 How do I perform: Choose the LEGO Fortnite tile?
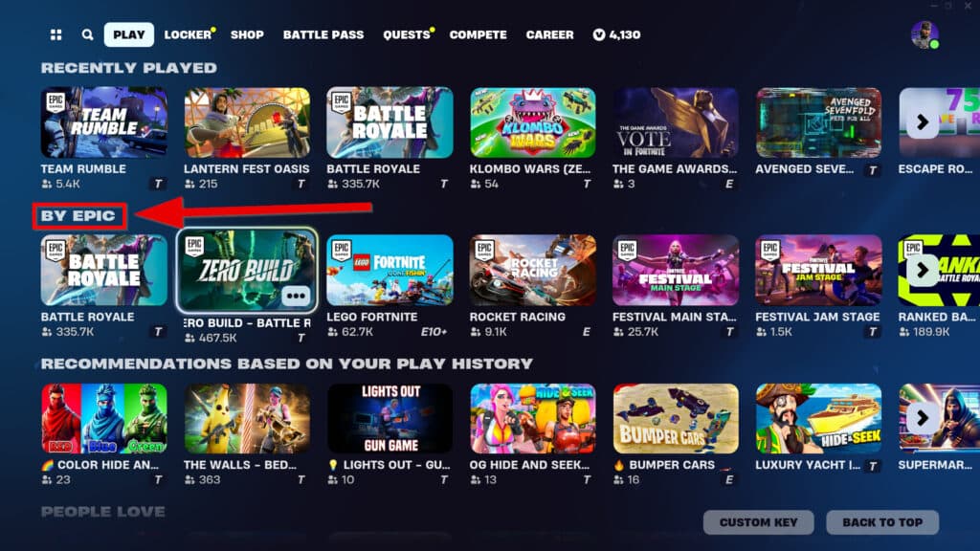[x=390, y=270]
